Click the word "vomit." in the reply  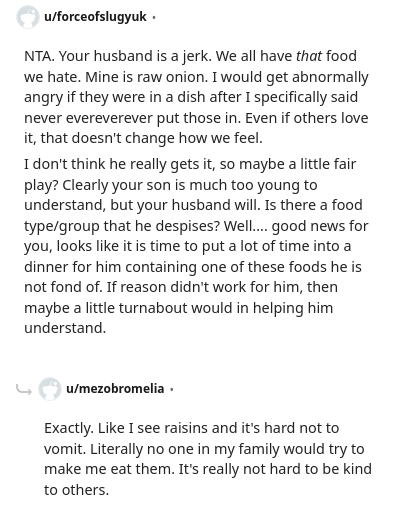click(65, 449)
